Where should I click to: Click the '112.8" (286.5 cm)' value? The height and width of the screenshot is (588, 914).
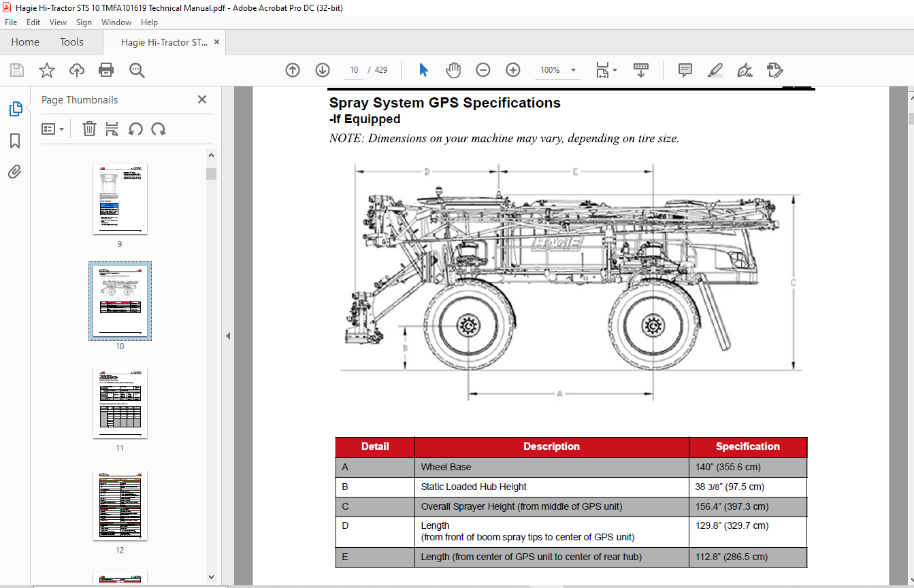coord(731,557)
